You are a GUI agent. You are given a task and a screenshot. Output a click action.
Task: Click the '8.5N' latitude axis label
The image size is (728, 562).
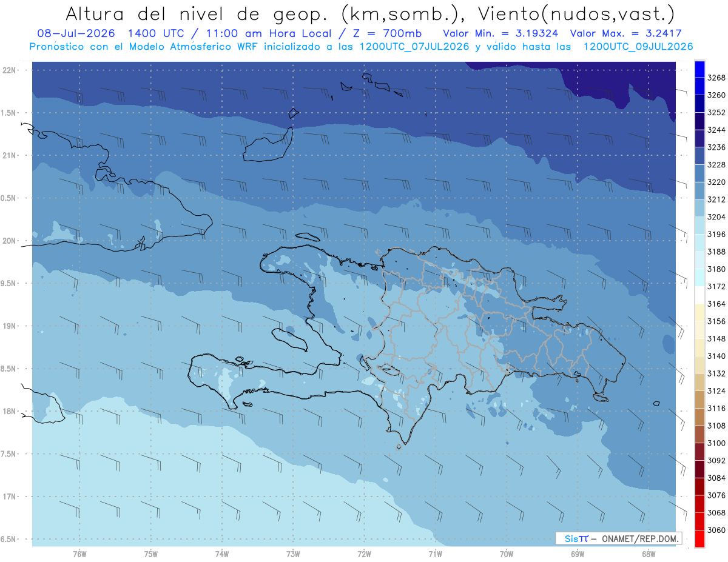(8, 369)
